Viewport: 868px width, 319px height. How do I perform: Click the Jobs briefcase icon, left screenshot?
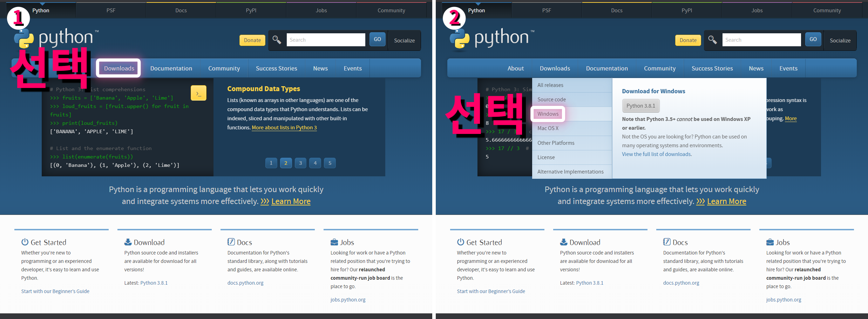tap(334, 242)
